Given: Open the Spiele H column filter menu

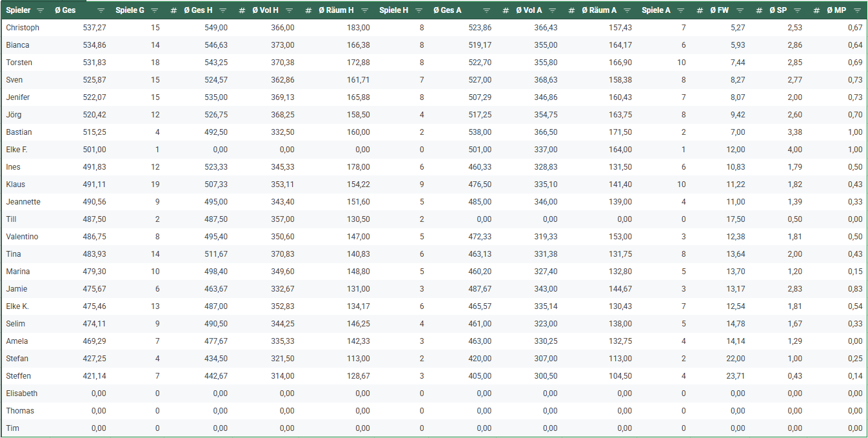Looking at the screenshot, I should click(x=419, y=11).
